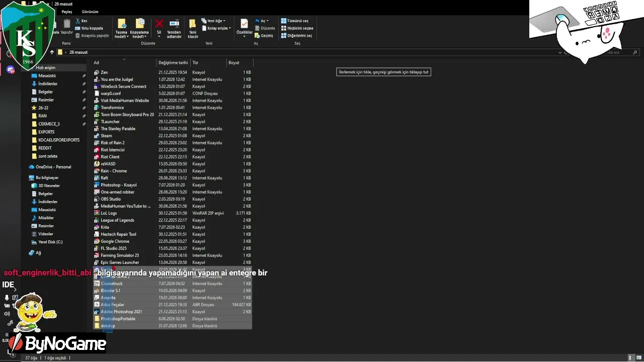Go up one folder with the arrow

pos(52,52)
